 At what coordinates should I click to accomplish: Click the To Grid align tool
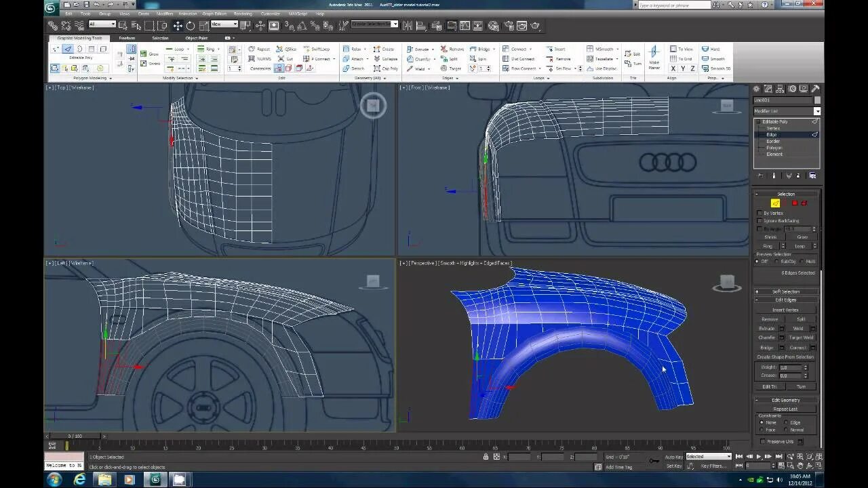coord(681,59)
